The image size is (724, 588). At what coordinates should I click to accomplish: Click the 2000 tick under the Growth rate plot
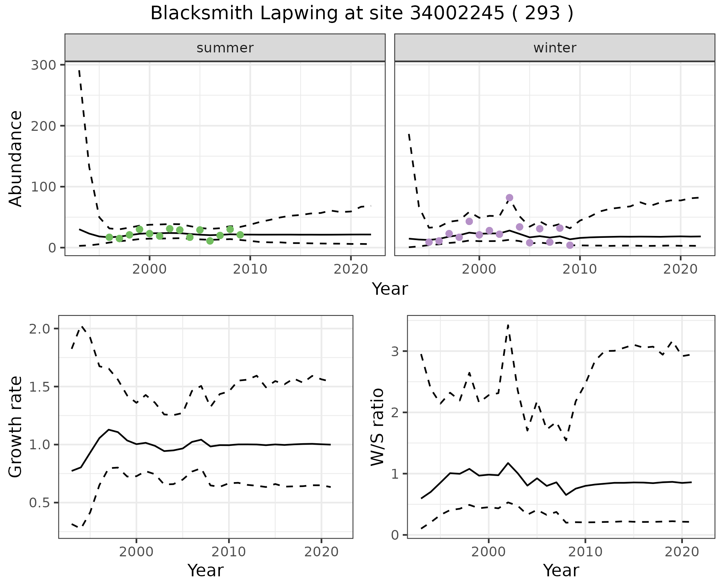136,552
